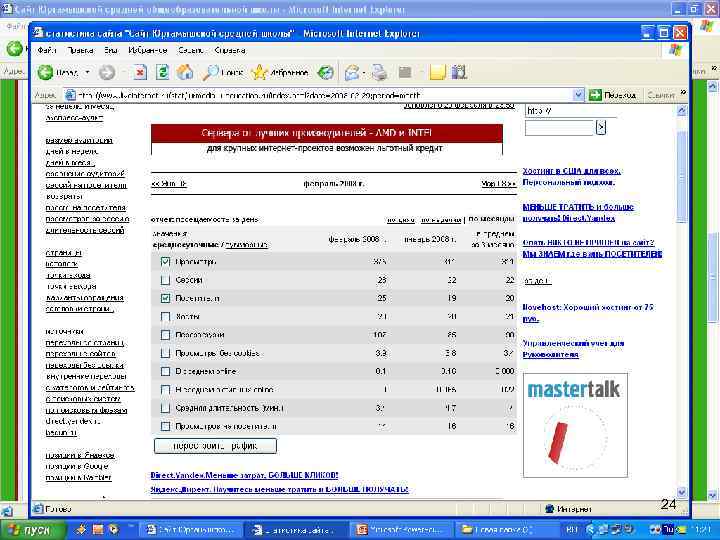Click the перестроить график button
720x540 pixels.
point(215,445)
